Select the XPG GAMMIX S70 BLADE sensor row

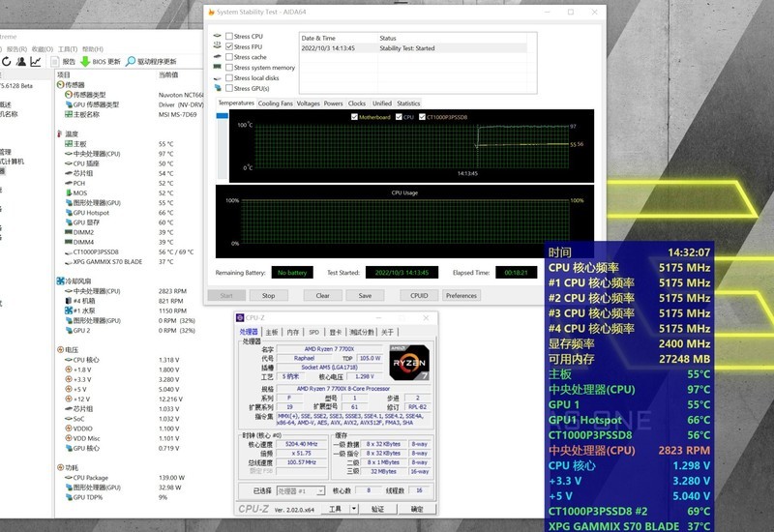(x=130, y=261)
